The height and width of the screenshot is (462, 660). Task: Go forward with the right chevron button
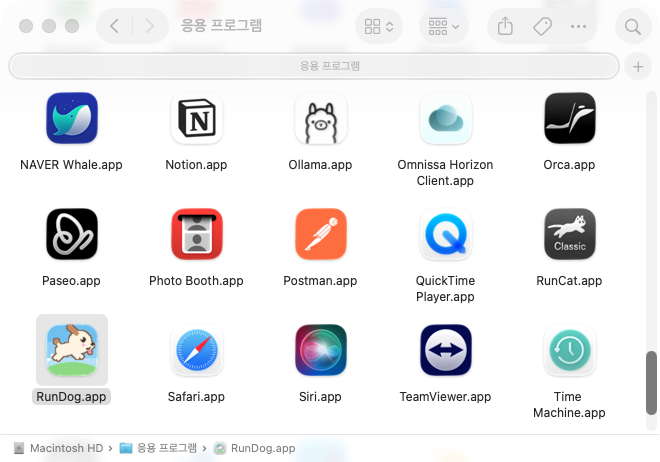point(149,26)
